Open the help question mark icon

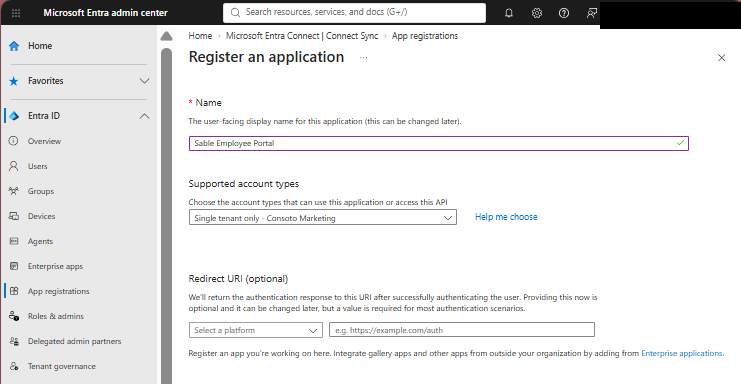click(x=564, y=13)
